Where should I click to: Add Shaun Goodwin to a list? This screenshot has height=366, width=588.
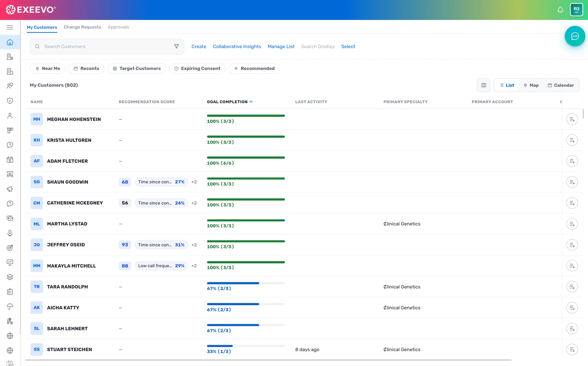[x=572, y=182]
